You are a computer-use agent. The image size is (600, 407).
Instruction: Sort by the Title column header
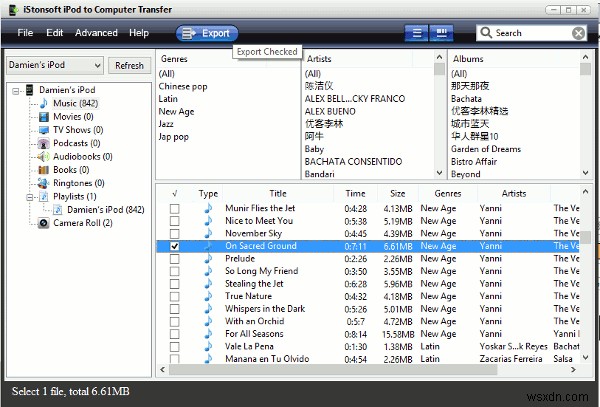point(278,194)
